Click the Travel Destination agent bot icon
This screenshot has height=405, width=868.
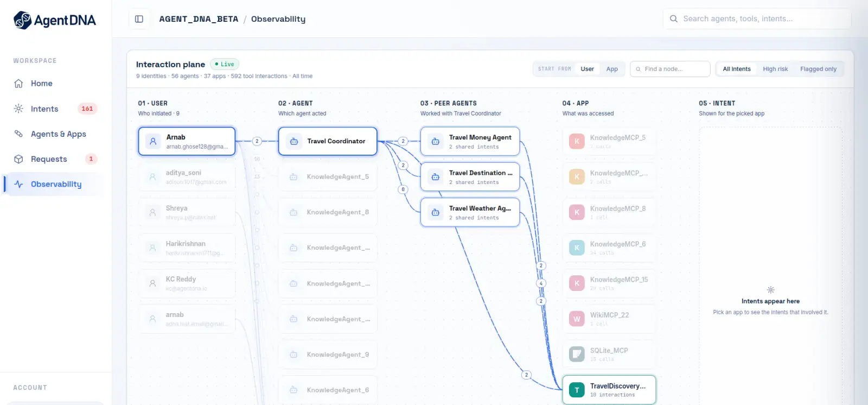pyautogui.click(x=435, y=177)
